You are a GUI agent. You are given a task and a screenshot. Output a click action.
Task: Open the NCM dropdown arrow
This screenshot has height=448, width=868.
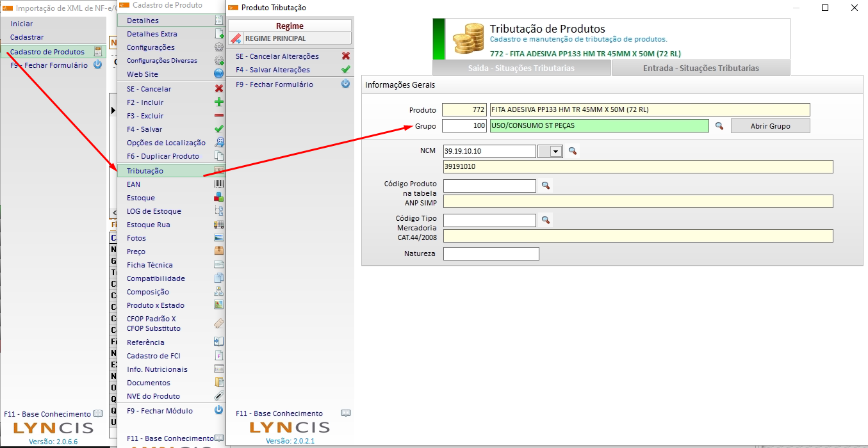[x=555, y=152]
